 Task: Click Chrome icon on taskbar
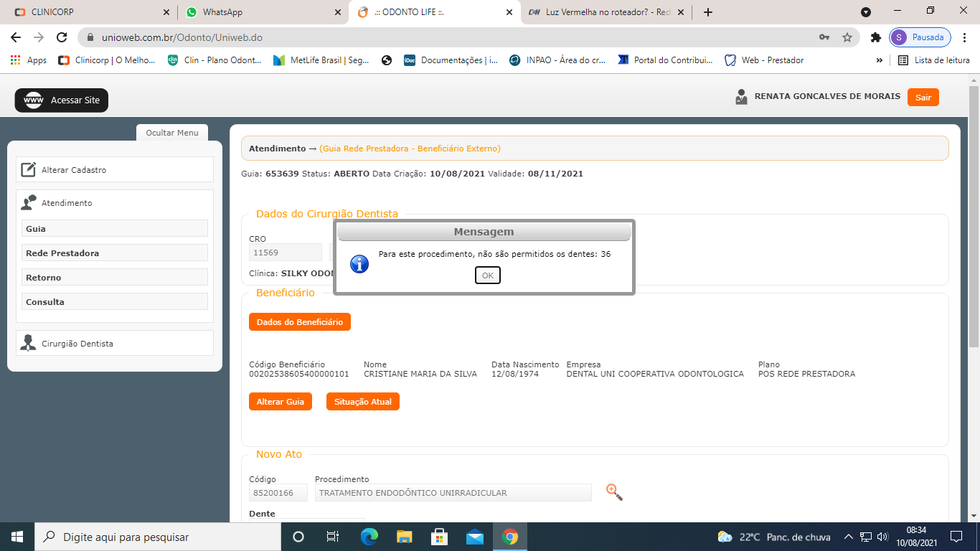(x=510, y=537)
